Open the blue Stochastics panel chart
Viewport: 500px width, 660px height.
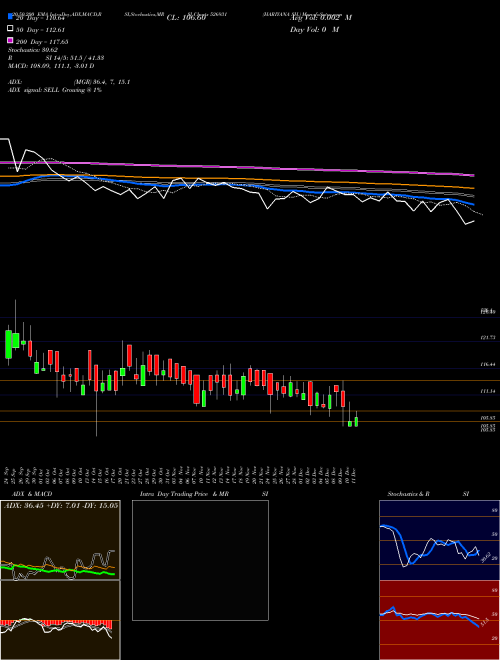click(x=439, y=540)
